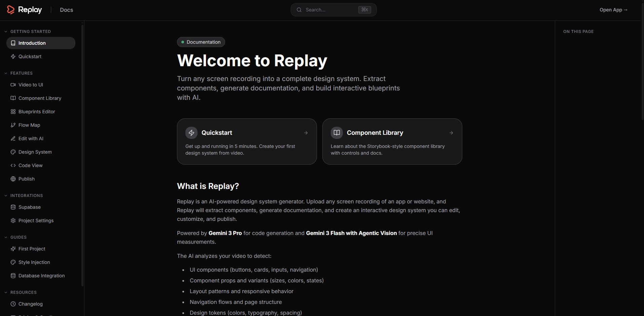Click the Open App link

pos(613,10)
